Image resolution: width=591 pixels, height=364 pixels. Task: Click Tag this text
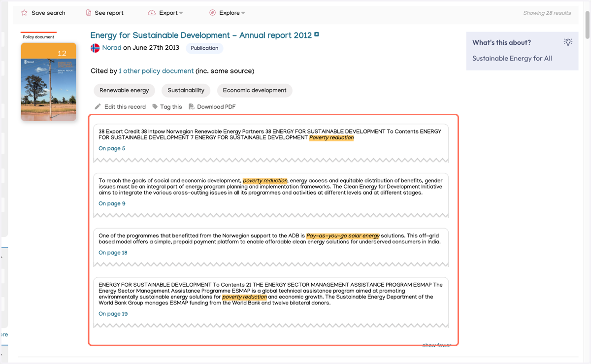pyautogui.click(x=171, y=107)
